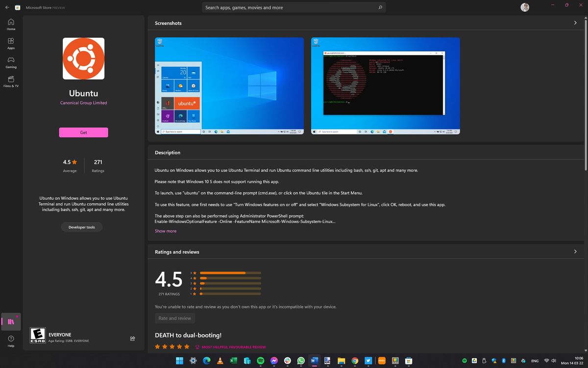Expand Ratings and reviews with its chevron
588x368 pixels.
575,251
